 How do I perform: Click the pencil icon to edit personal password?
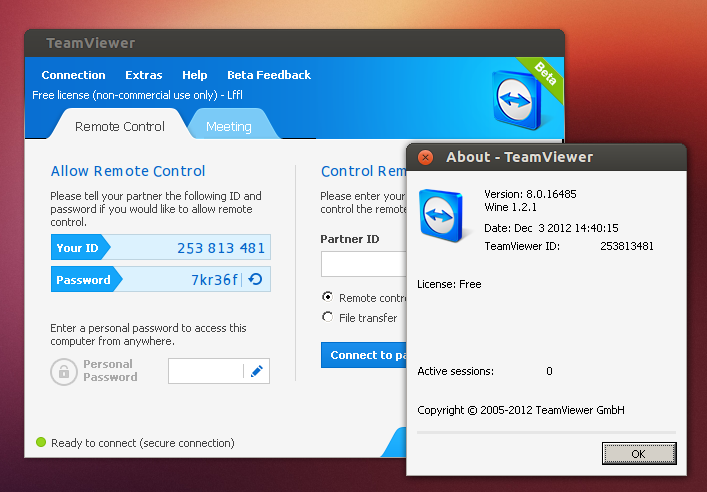pos(257,371)
